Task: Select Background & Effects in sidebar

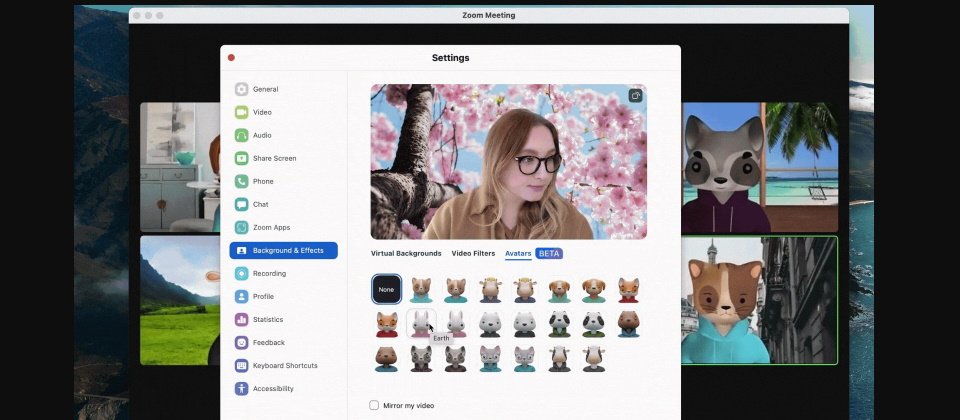Action: pyautogui.click(x=283, y=250)
